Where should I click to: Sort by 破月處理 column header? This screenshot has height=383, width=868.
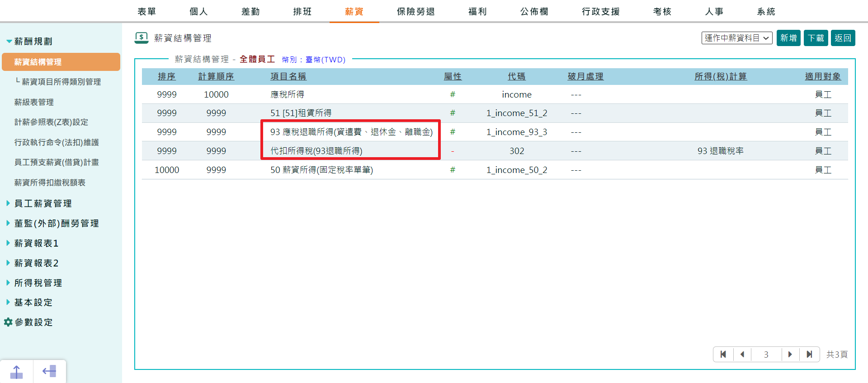(585, 76)
